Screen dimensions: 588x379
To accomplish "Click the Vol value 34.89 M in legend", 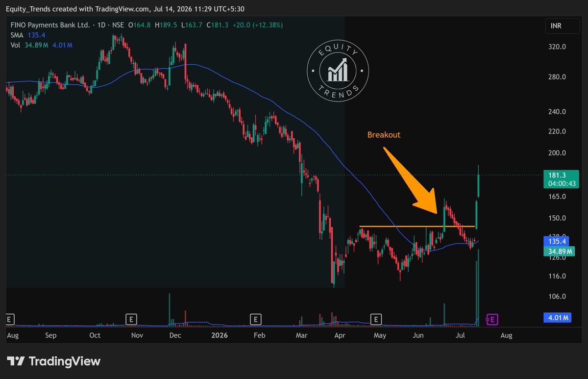I will click(36, 45).
